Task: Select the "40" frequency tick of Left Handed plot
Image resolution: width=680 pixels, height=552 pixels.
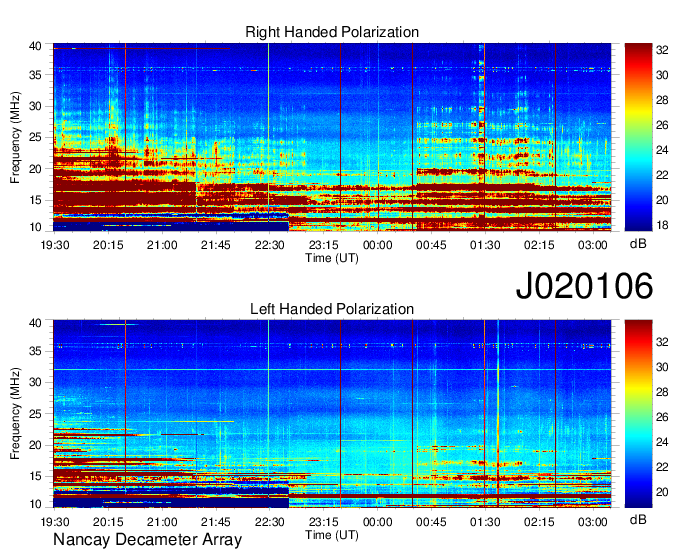Action: (35, 323)
